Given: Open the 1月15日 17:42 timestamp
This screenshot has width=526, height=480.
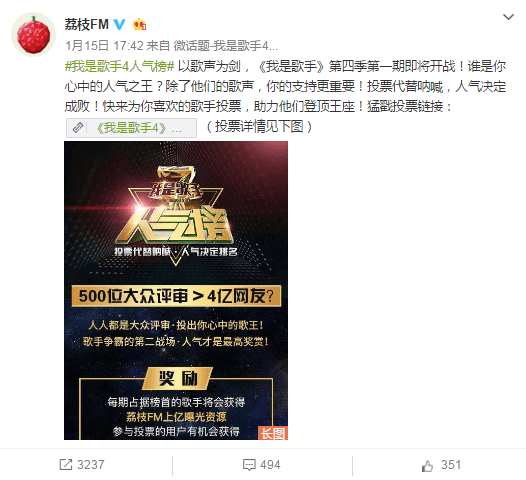Looking at the screenshot, I should [104, 46].
